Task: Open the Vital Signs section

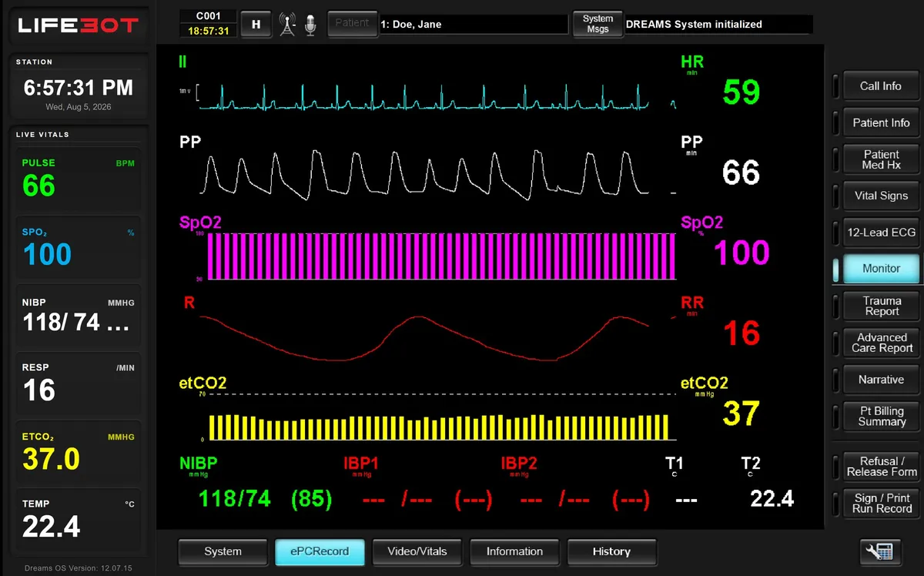Action: pos(881,196)
